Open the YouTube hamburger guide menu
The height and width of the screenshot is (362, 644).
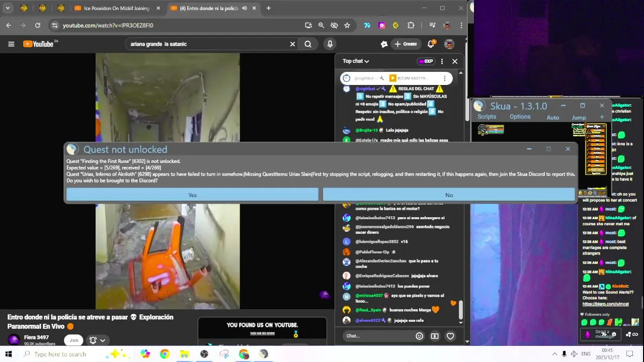pos(11,44)
